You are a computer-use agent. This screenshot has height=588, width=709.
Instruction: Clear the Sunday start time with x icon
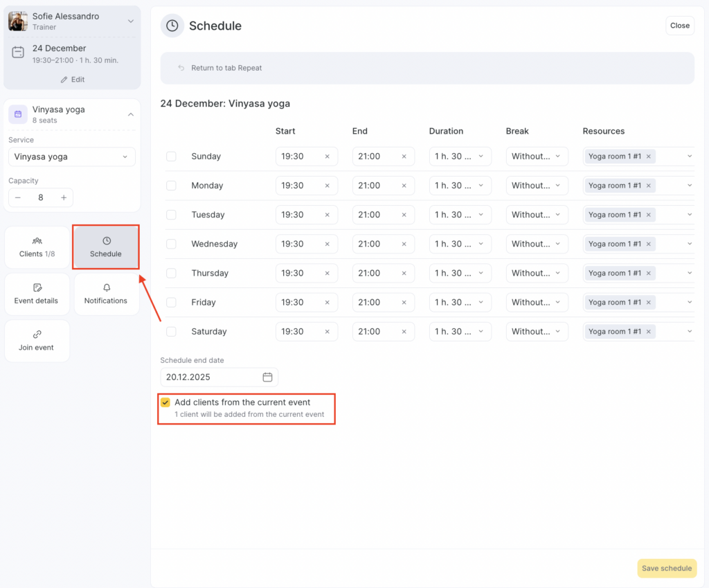pos(327,157)
